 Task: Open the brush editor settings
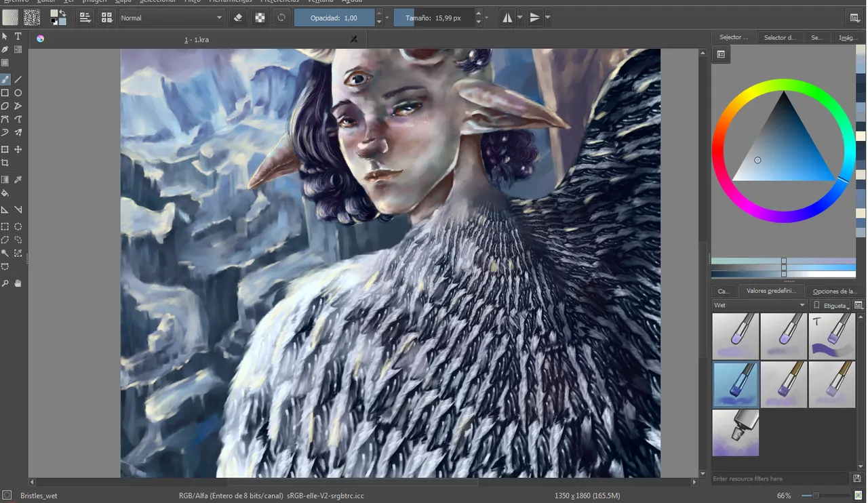coord(85,18)
